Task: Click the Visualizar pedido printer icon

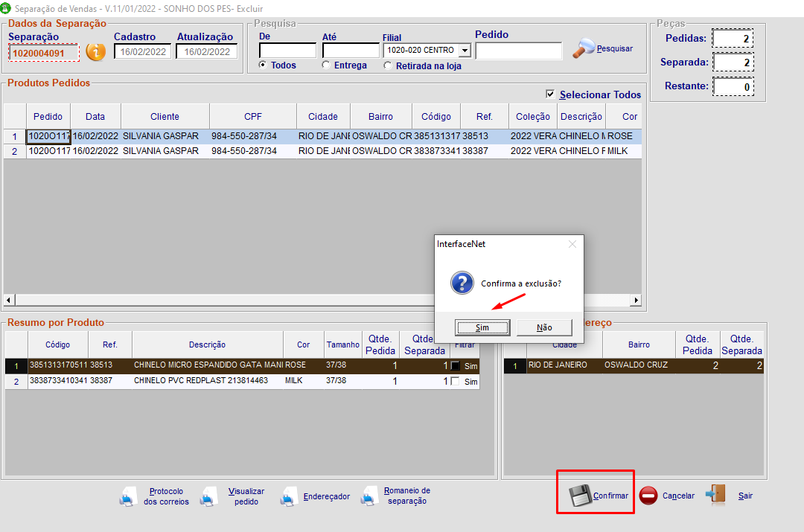Action: pyautogui.click(x=209, y=497)
